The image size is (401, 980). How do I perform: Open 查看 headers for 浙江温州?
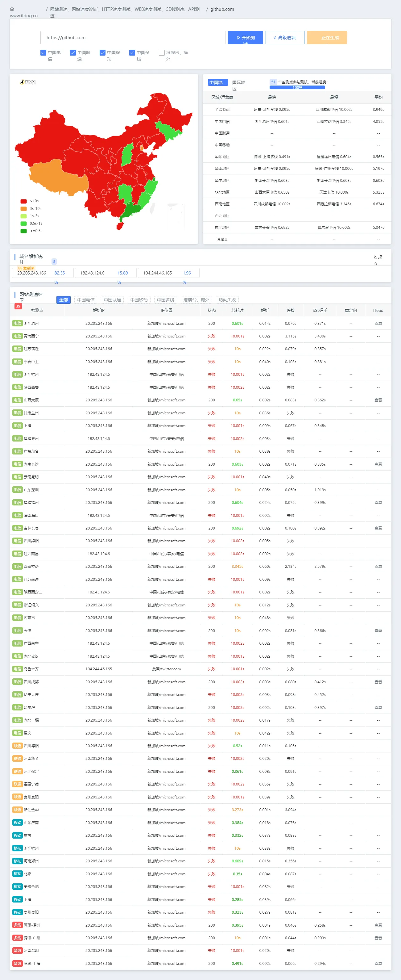378,323
